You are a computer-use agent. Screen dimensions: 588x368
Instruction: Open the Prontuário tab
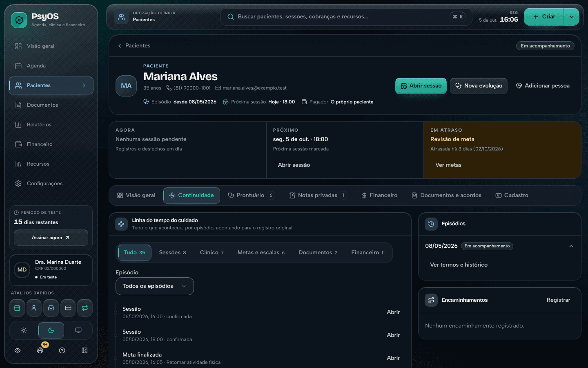pyautogui.click(x=251, y=195)
